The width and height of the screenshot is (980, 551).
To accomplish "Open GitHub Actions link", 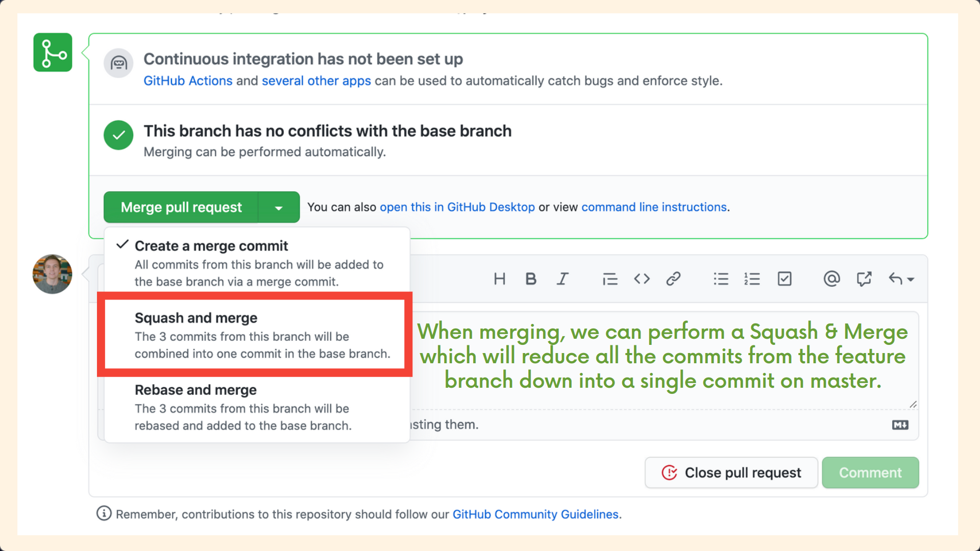I will point(188,81).
